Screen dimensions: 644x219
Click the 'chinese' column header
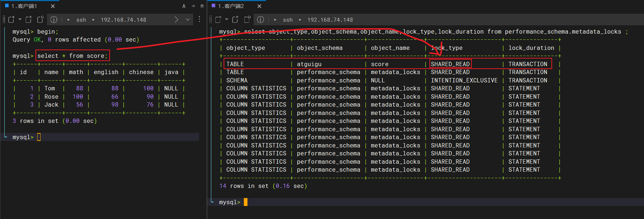[x=141, y=72]
